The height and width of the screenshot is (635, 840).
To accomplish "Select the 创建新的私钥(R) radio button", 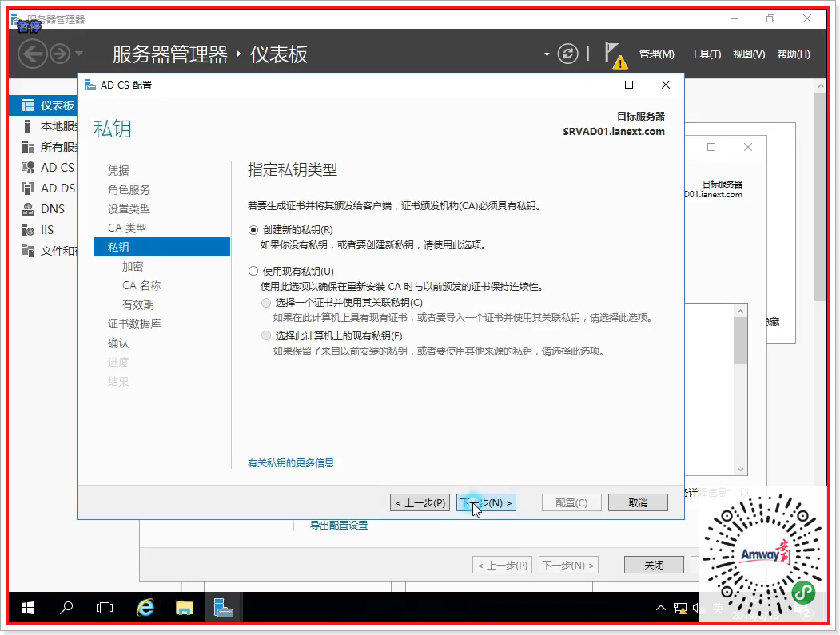I will (x=253, y=230).
